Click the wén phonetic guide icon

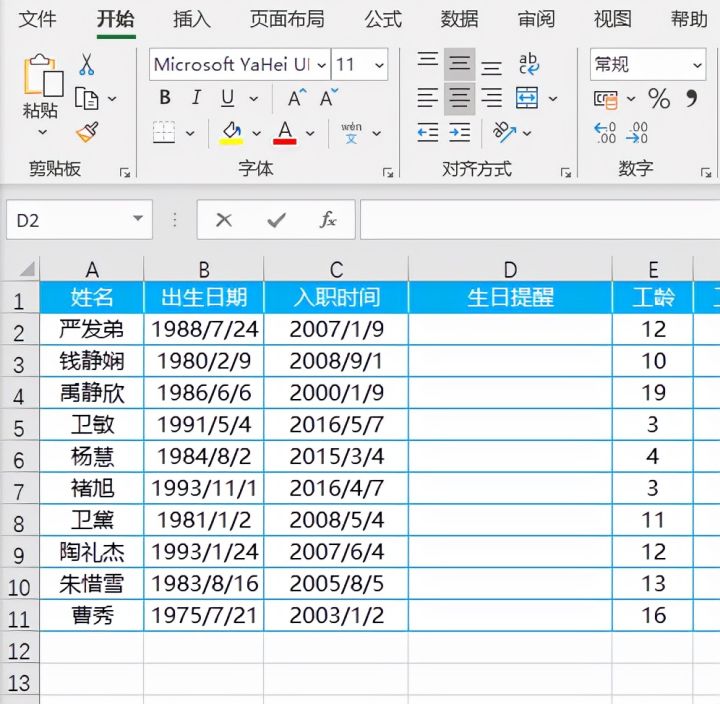tap(351, 133)
